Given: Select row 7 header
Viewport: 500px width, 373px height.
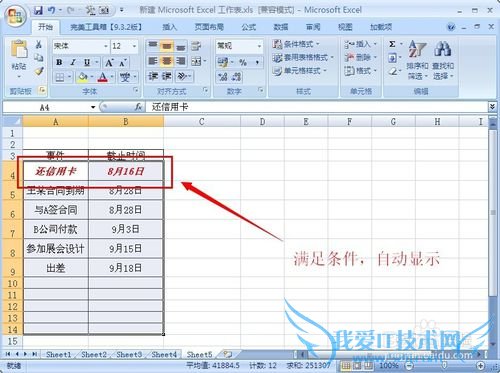Looking at the screenshot, I should (12, 229).
